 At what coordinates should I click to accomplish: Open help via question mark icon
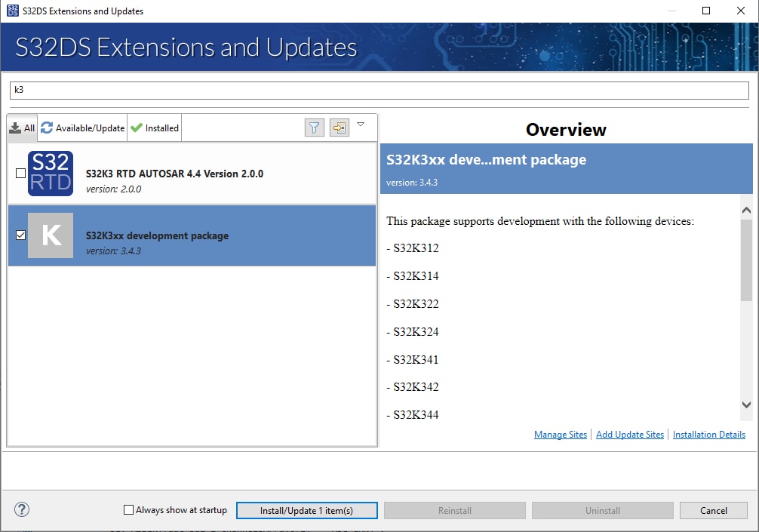(x=22, y=510)
